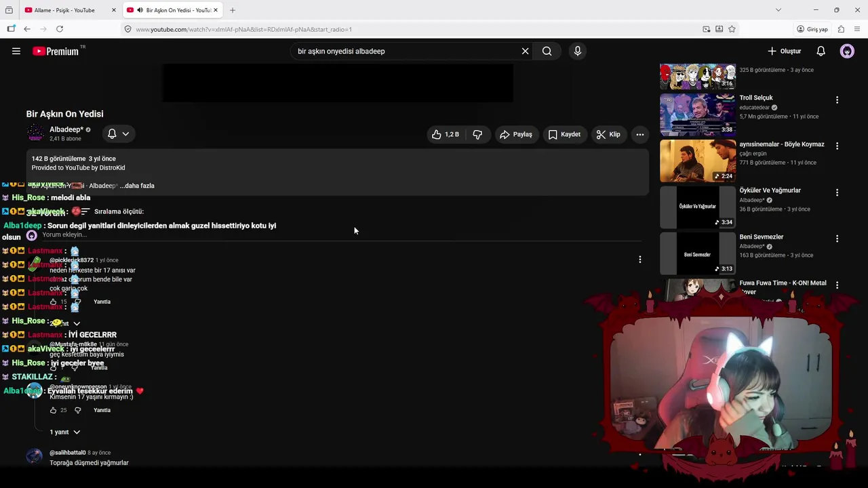Open Albadeep channel name link
868x488 pixels.
point(66,129)
